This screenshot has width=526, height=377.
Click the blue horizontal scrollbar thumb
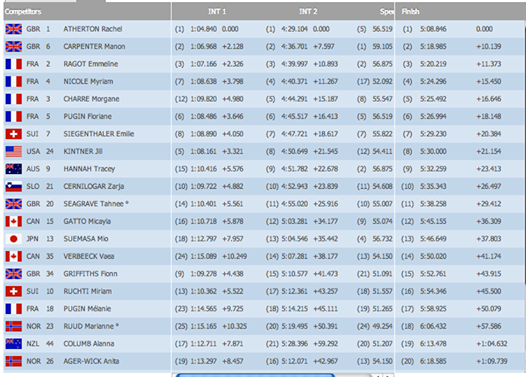point(255,375)
